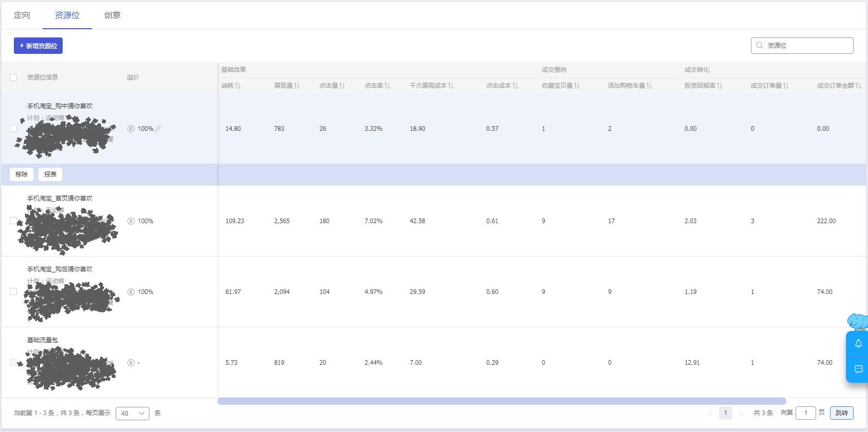Toggle the select-all checkbox in table header
This screenshot has height=432, width=868.
point(13,77)
